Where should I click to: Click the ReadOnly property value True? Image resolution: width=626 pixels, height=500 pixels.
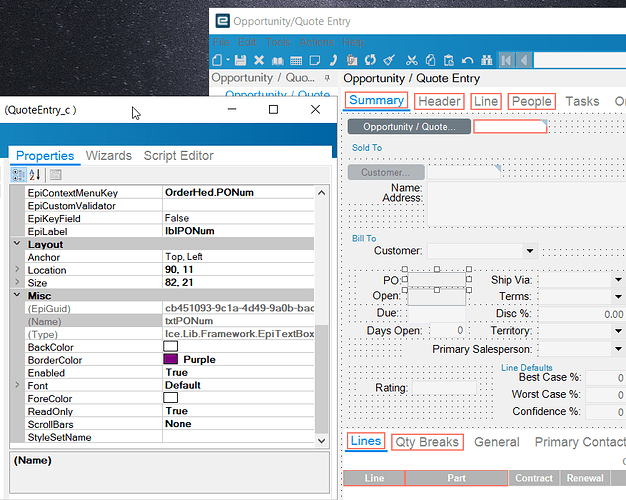click(176, 411)
